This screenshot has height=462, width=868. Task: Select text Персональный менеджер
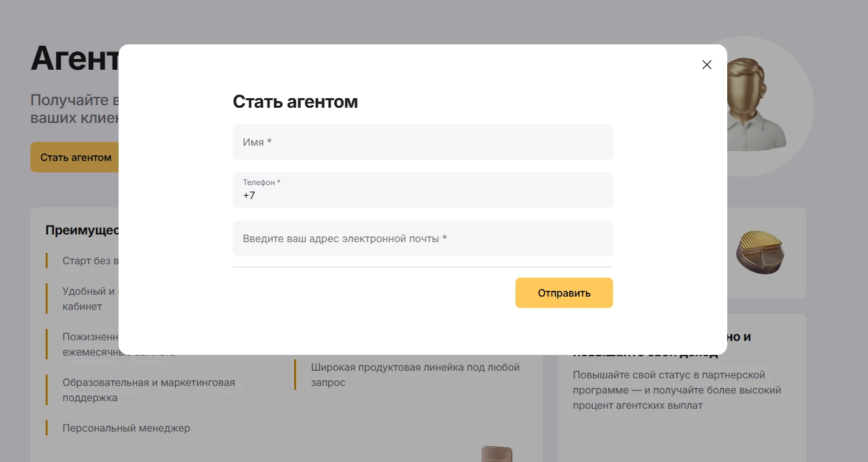point(126,428)
